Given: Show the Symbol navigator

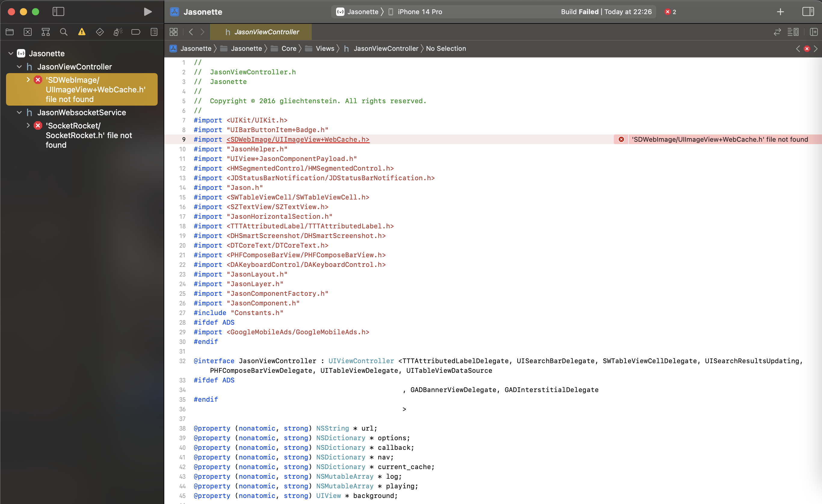Looking at the screenshot, I should 46,32.
